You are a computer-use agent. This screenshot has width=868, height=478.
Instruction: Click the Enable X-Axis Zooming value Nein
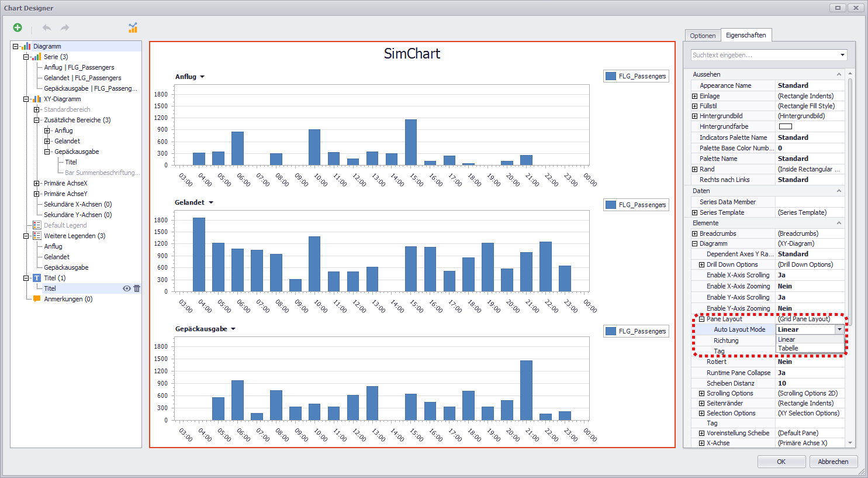[810, 286]
